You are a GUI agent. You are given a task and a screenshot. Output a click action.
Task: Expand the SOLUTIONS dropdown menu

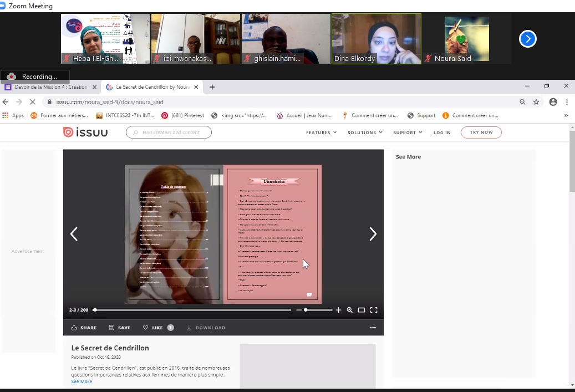365,133
